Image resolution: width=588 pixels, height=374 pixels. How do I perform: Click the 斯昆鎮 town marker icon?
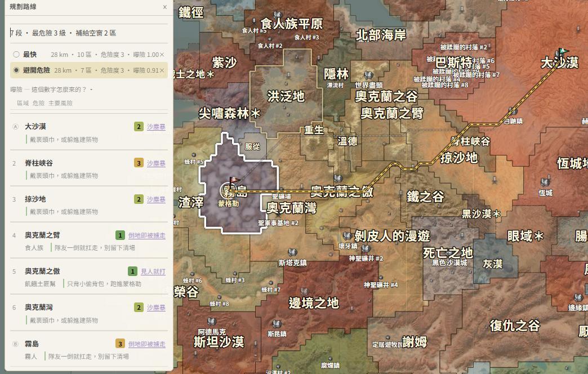(x=277, y=324)
